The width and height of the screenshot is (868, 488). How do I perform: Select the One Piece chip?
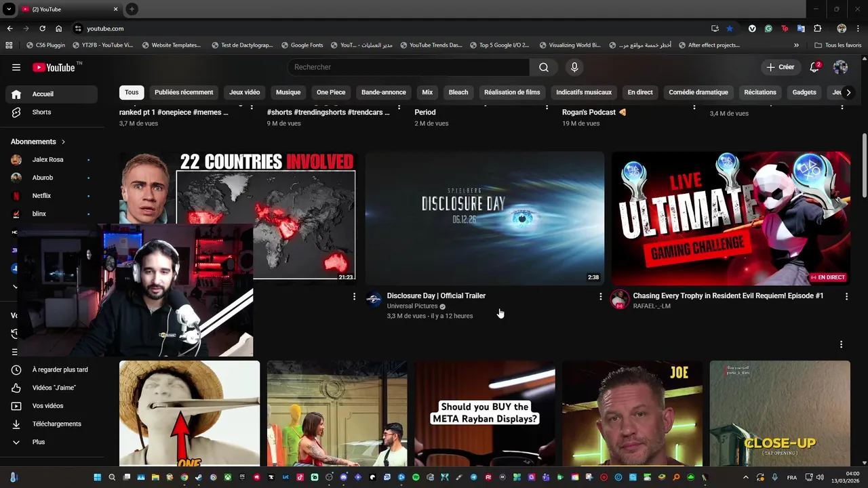331,92
